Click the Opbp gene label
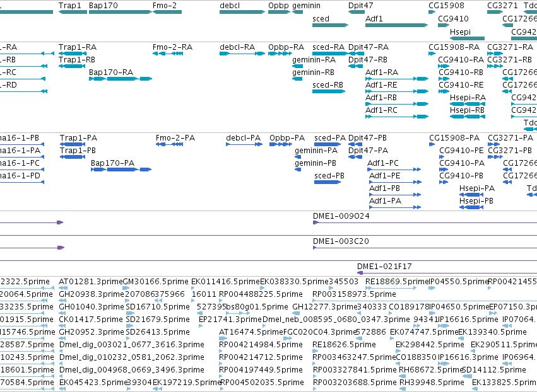Image resolution: width=537 pixels, height=392 pixels. point(278,6)
